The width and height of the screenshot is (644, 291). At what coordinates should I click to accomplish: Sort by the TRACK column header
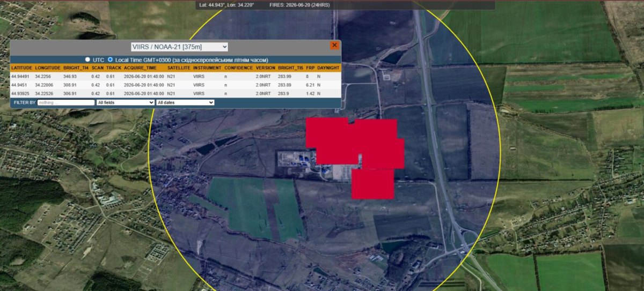pyautogui.click(x=113, y=68)
